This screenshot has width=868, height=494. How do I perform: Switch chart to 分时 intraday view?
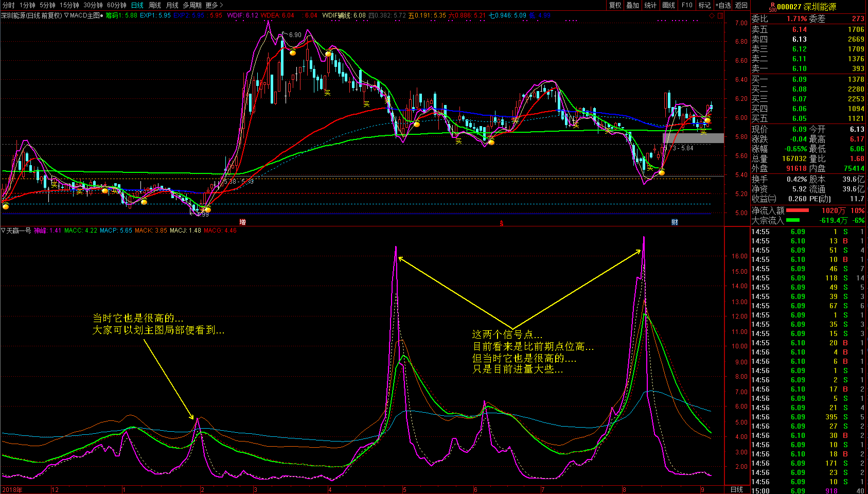[x=9, y=5]
